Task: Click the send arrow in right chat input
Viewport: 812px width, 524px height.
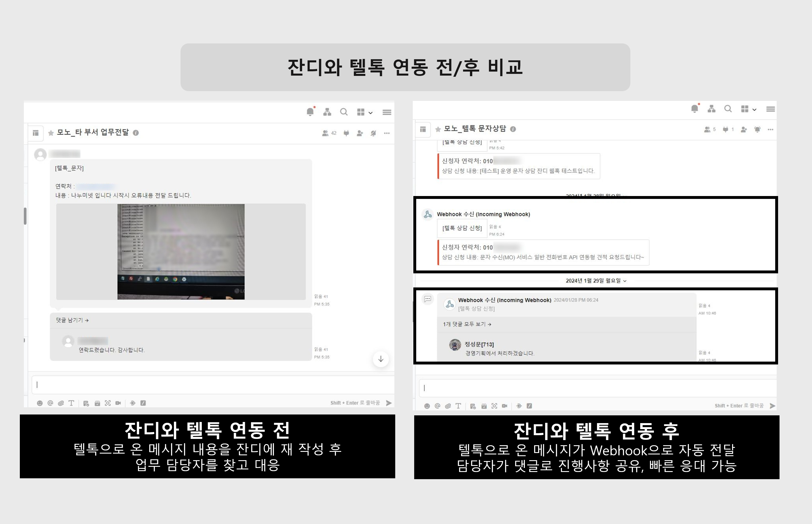Action: coord(772,406)
